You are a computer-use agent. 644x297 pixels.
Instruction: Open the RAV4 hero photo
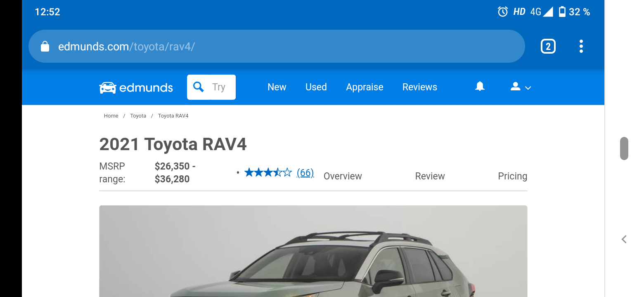click(313, 251)
